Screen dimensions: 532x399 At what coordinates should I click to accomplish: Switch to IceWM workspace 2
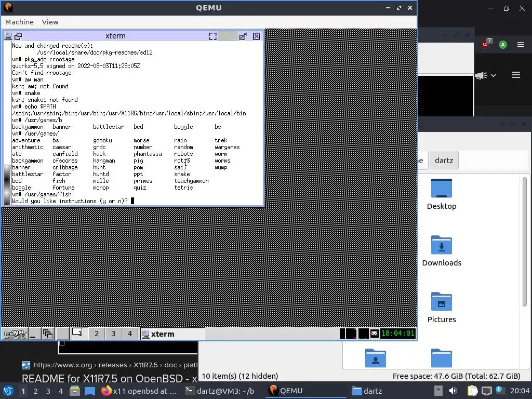pos(97,334)
